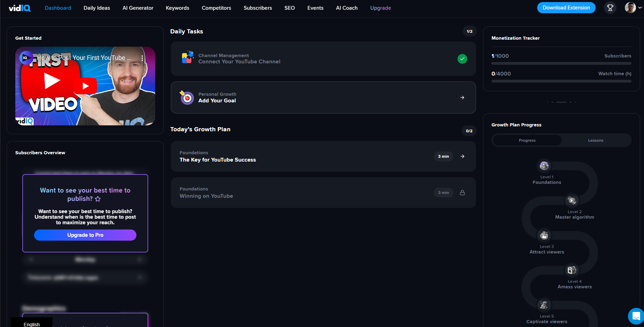The width and height of the screenshot is (644, 327).
Task: Open The Key for YouTube Success arrow
Action: (462, 156)
